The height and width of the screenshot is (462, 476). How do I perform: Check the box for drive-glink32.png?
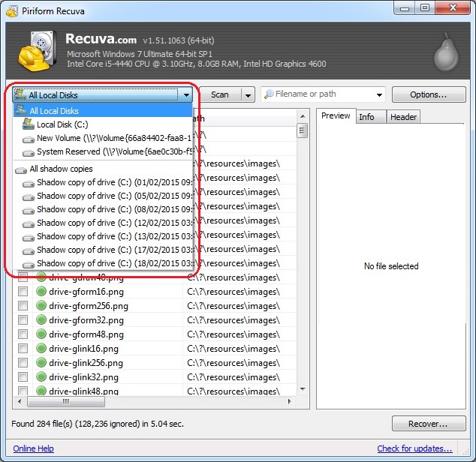pos(23,377)
